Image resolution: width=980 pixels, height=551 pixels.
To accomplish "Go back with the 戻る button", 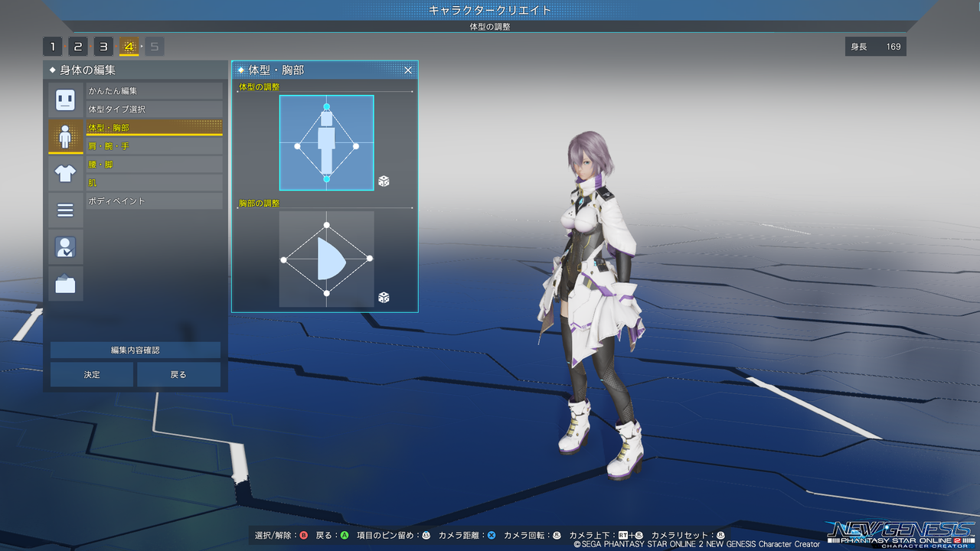I will coord(178,375).
